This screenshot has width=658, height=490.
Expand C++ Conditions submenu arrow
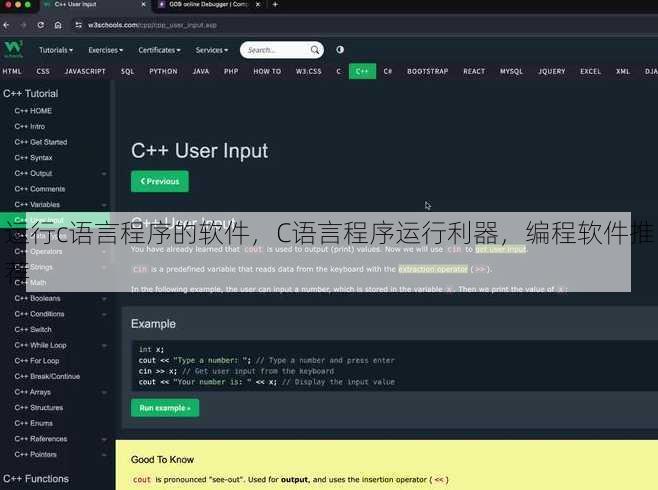coord(104,314)
